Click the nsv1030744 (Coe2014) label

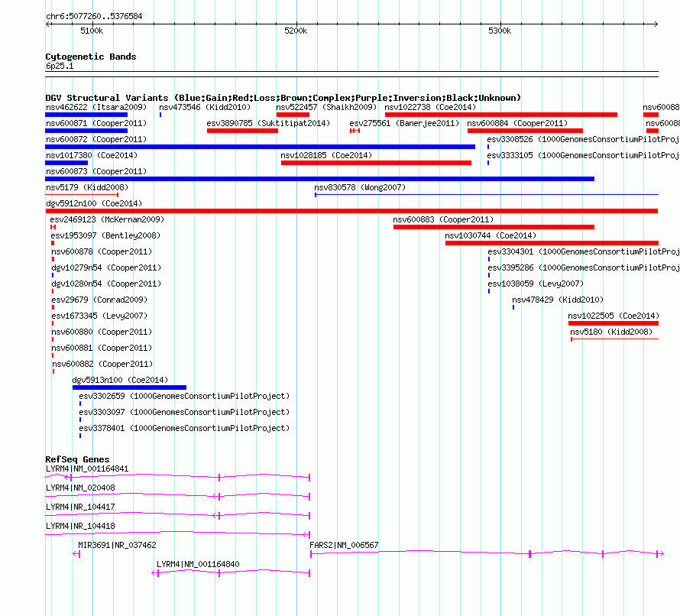(x=491, y=235)
